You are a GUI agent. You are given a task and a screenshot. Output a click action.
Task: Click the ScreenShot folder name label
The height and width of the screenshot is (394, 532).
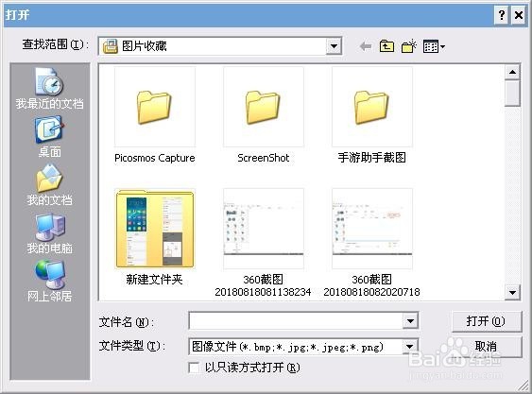[x=264, y=158]
